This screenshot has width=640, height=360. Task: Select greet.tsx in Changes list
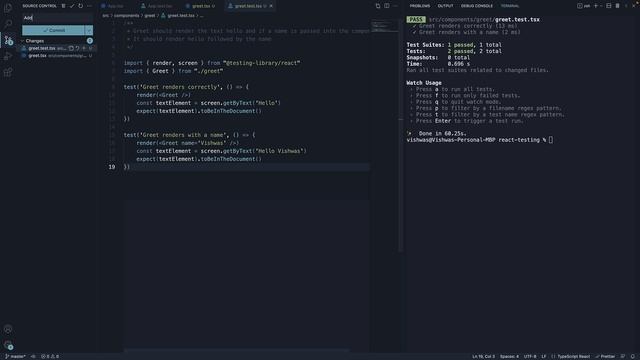[x=37, y=56]
